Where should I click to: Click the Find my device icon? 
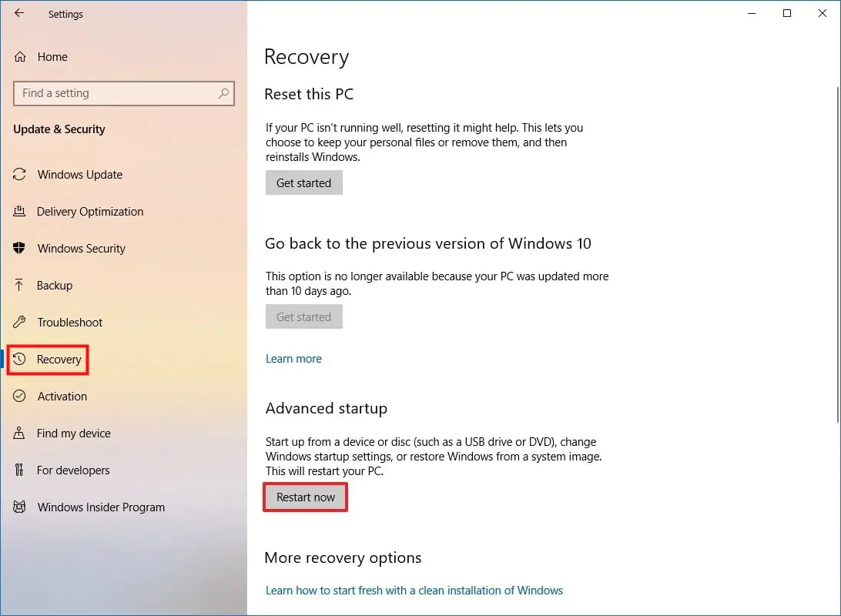20,434
